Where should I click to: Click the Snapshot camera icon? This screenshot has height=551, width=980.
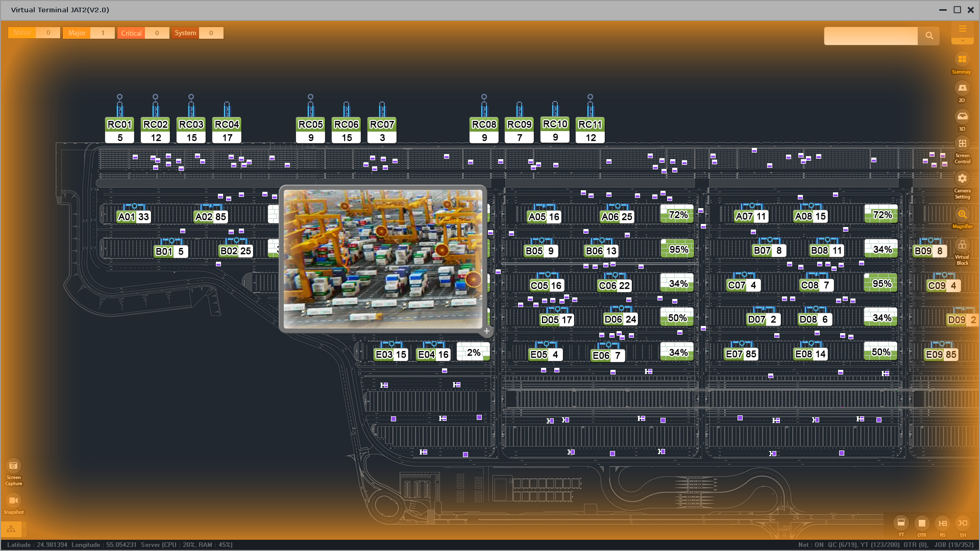(13, 500)
